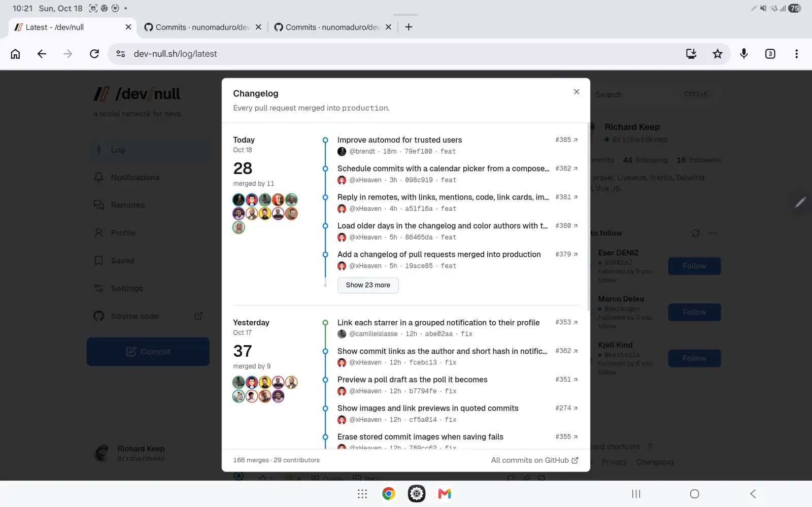This screenshot has width=812, height=507.
Task: Open a new browser tab
Action: pyautogui.click(x=409, y=27)
